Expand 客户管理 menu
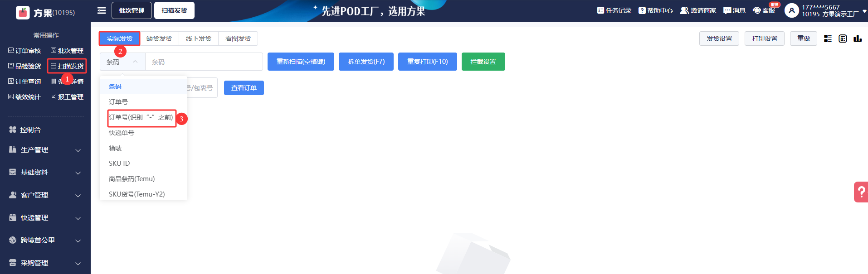 coord(45,195)
